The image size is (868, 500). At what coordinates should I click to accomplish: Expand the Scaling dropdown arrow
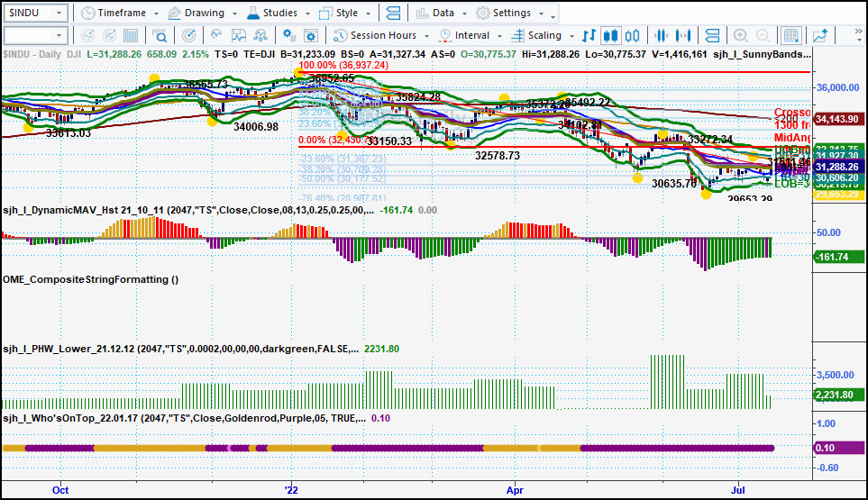(x=571, y=36)
